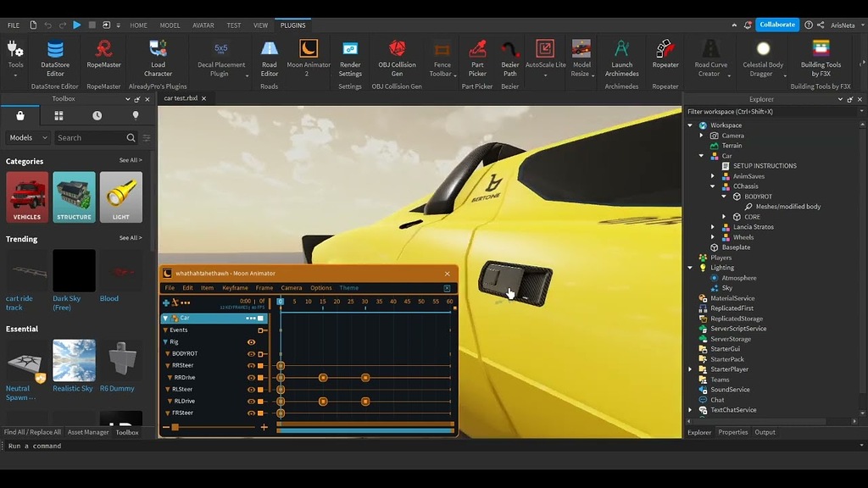
Task: Select the Realistic Sky thumbnail
Action: click(74, 361)
